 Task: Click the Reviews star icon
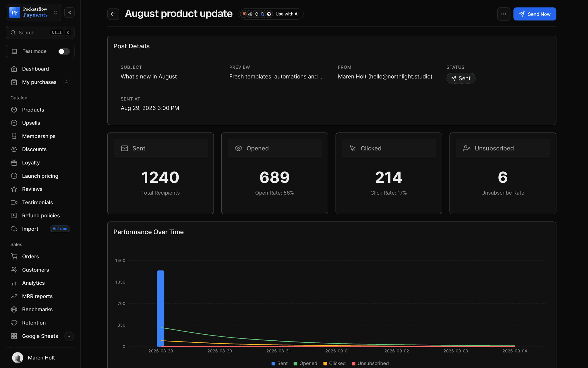point(14,189)
